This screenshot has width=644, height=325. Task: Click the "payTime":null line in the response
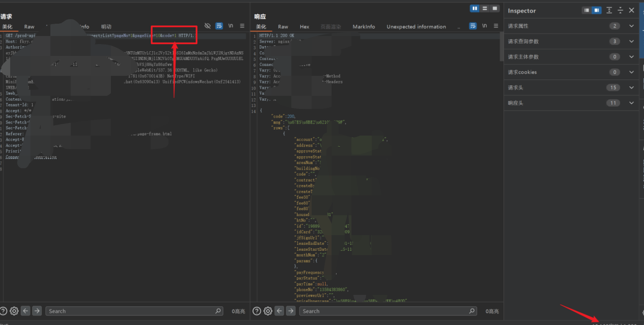tap(311, 283)
